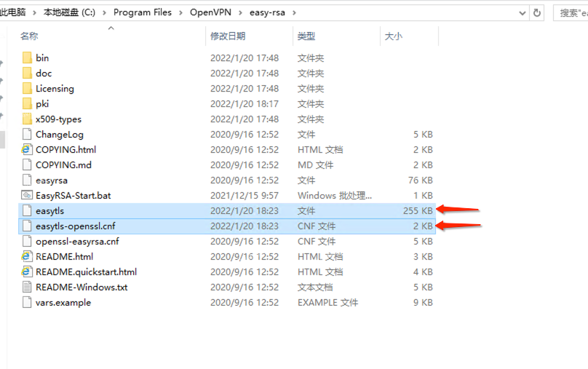Open the address bar history dropdown
Image resolution: width=588 pixels, height=369 pixels.
[522, 12]
